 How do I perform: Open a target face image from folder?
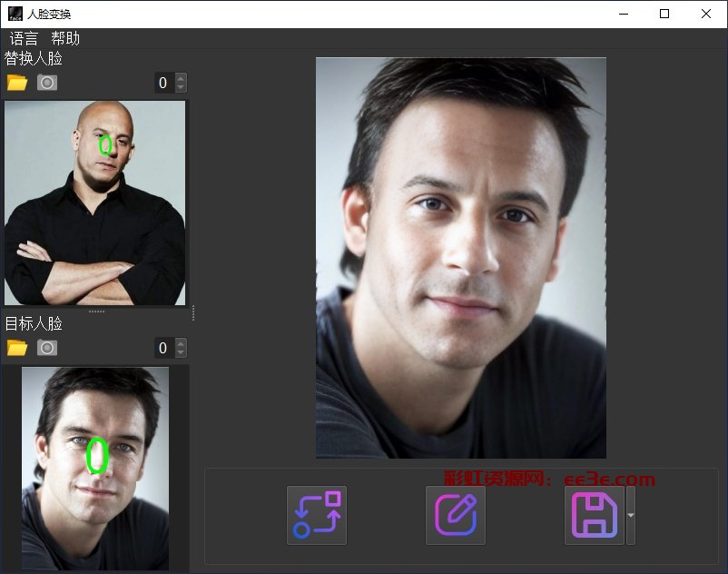[x=15, y=347]
